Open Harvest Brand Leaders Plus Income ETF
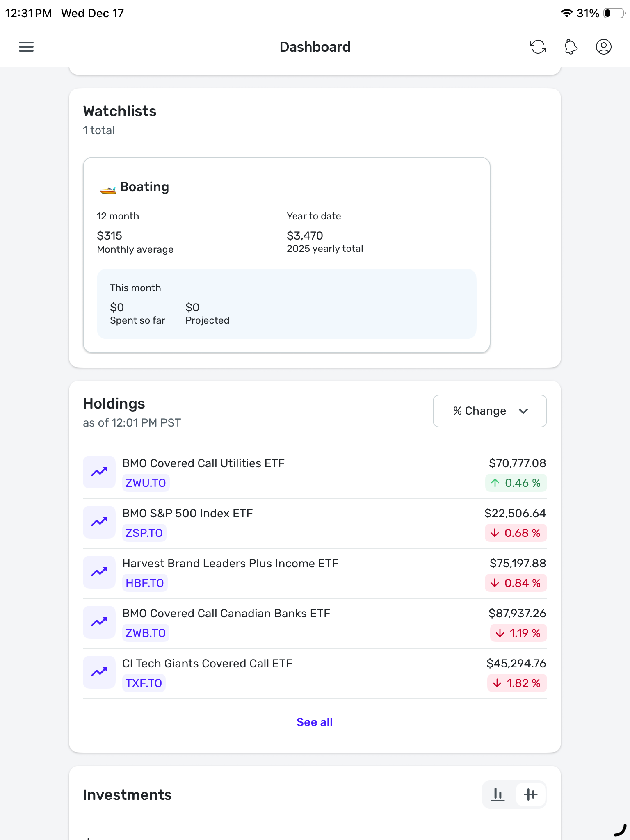Viewport: 630px width, 840px height. (230, 564)
